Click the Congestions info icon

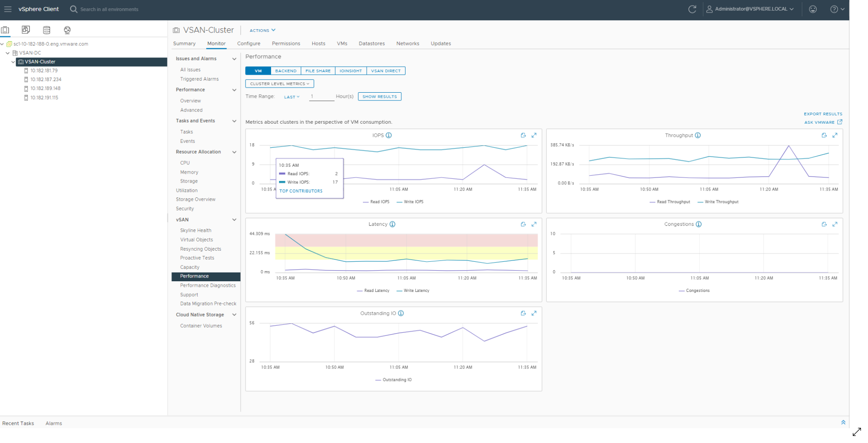[x=699, y=224]
